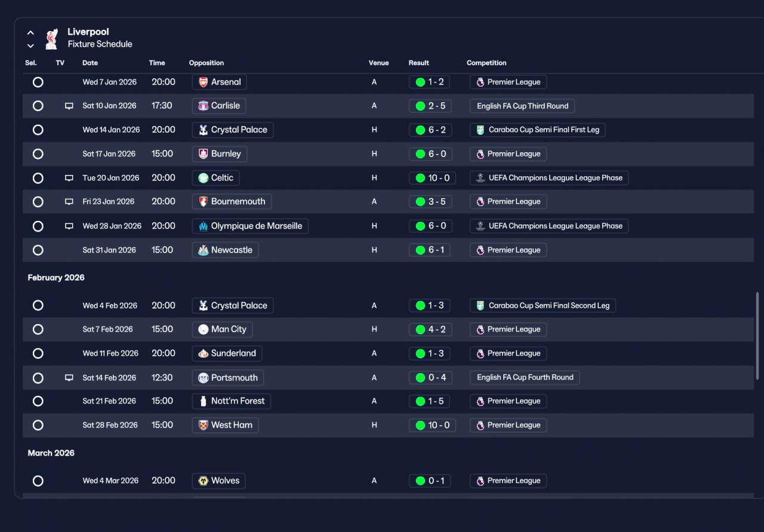764x532 pixels.
Task: Click the up chevron beside Liverpool
Action: tap(30, 33)
